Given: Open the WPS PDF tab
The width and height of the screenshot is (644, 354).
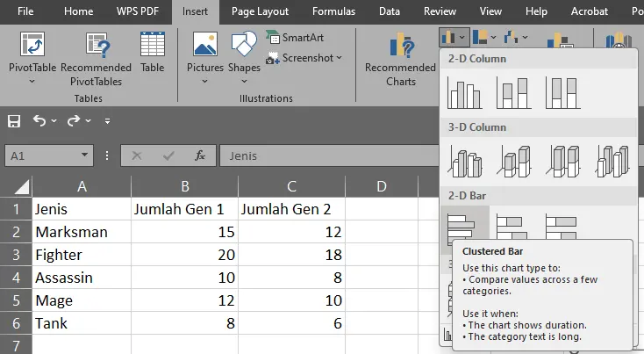Looking at the screenshot, I should pyautogui.click(x=138, y=11).
